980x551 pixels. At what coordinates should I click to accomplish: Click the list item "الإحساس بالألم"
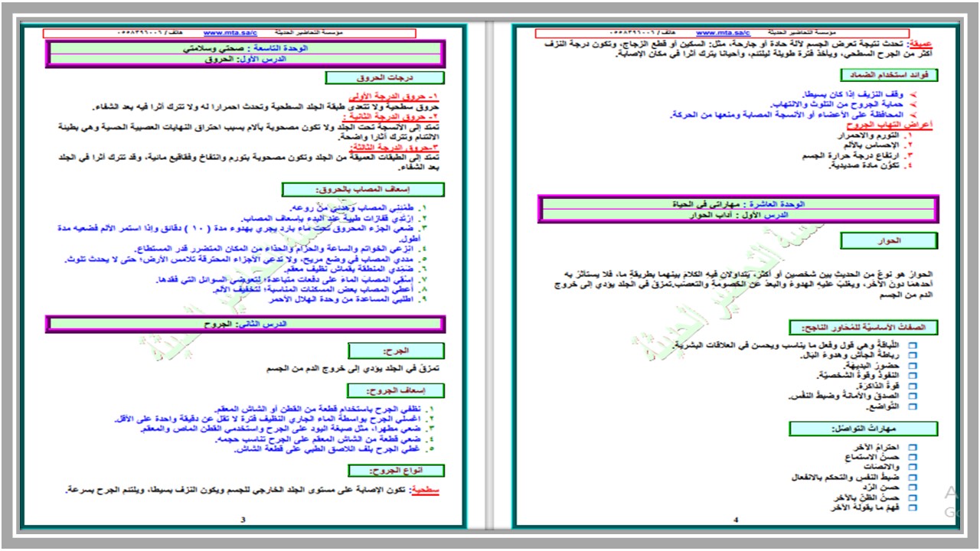(x=871, y=145)
